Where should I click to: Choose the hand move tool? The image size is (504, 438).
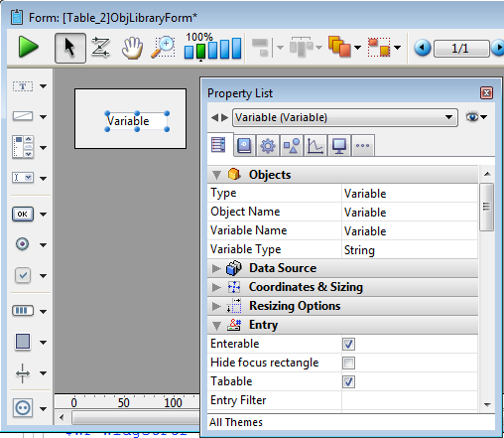[132, 49]
